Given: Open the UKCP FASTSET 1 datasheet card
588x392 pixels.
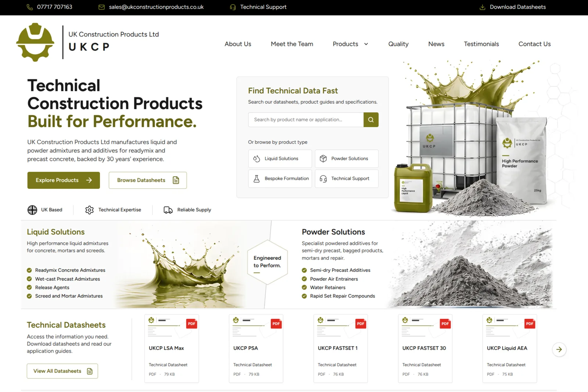Looking at the screenshot, I should pyautogui.click(x=341, y=349).
